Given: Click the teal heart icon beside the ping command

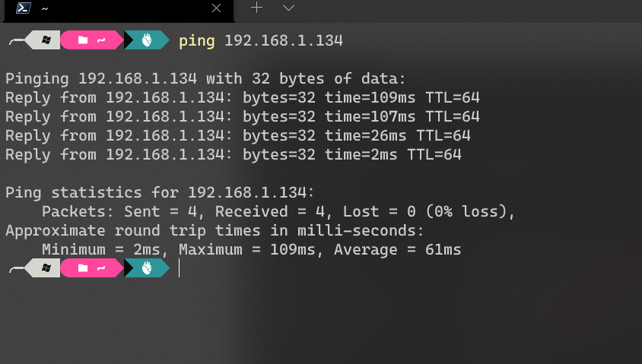Looking at the screenshot, I should (x=147, y=40).
